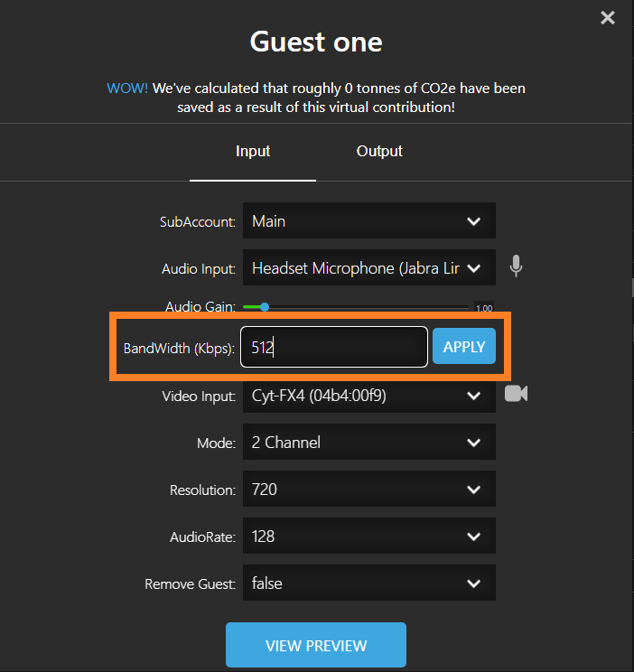The width and height of the screenshot is (634, 672).
Task: Click the video camera icon beside Video Input
Action: point(516,394)
